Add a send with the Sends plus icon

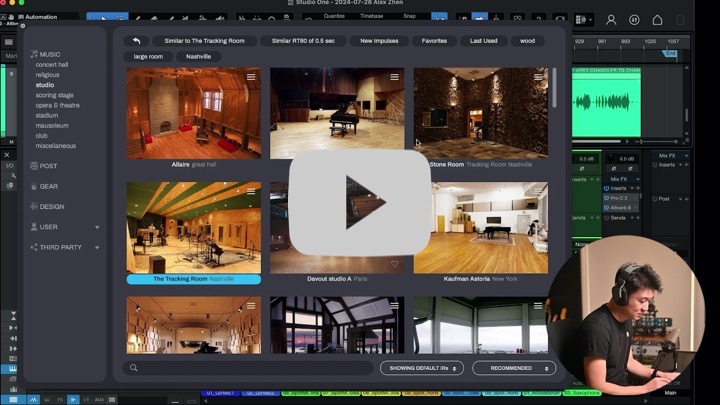point(638,218)
